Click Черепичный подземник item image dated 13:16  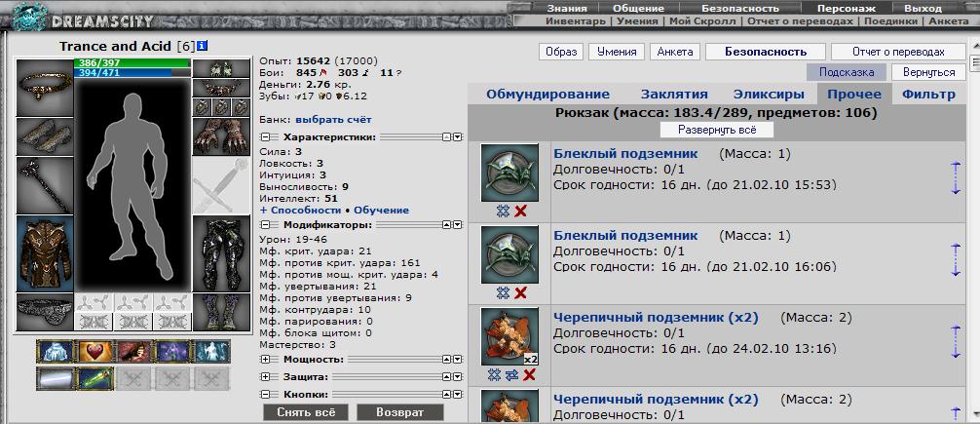pos(509,336)
